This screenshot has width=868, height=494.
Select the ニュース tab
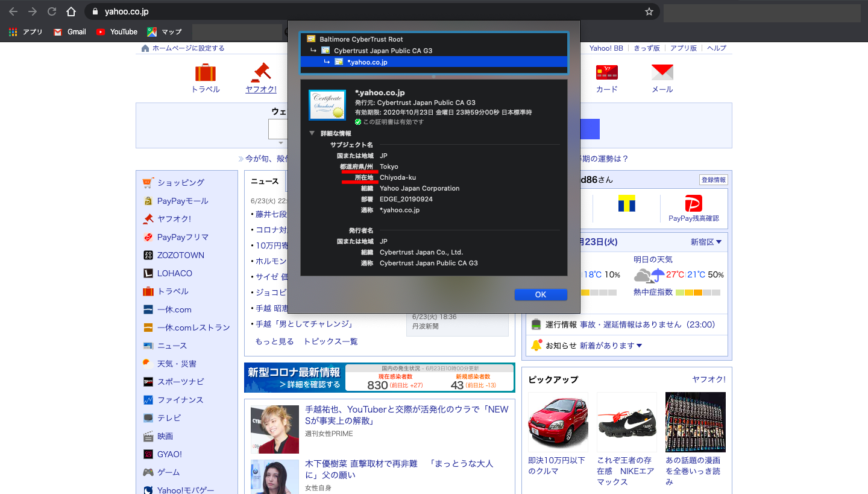tap(265, 181)
